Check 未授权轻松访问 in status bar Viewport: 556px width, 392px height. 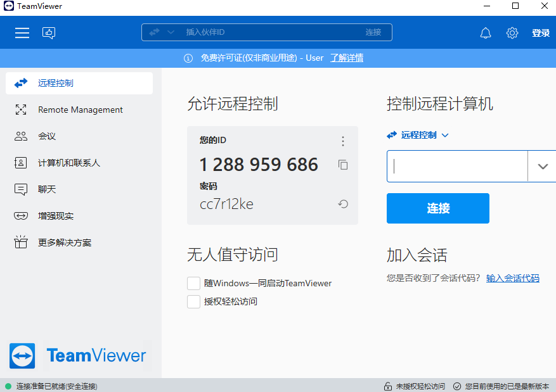420,386
